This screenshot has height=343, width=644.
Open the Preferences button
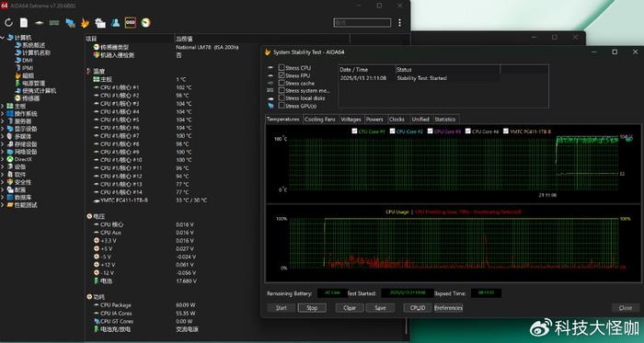(x=449, y=308)
